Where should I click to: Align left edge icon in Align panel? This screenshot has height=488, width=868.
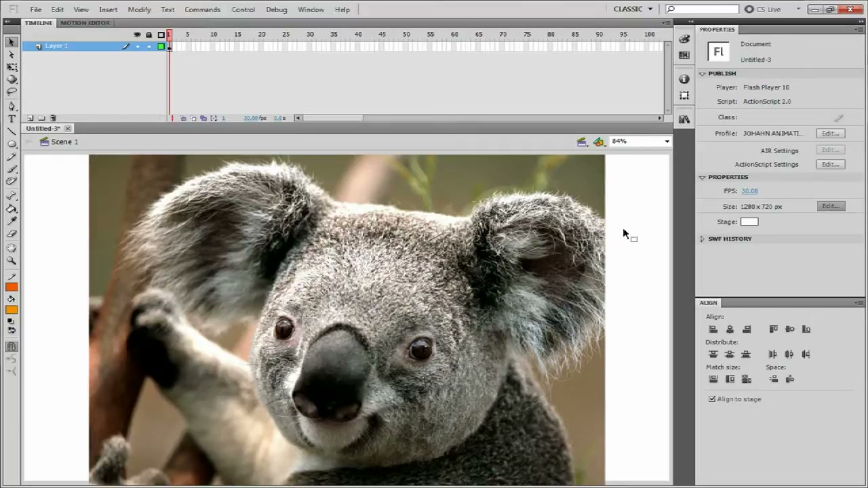[713, 329]
